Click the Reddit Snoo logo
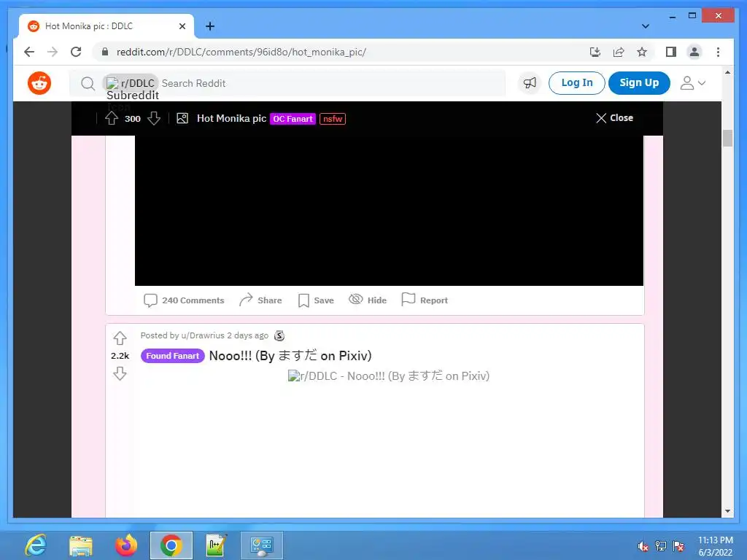747x560 pixels. (39, 83)
